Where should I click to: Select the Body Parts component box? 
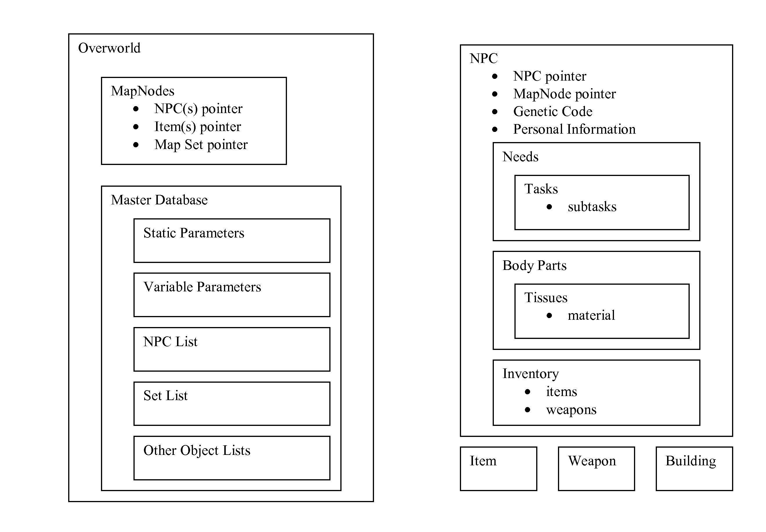tap(579, 305)
